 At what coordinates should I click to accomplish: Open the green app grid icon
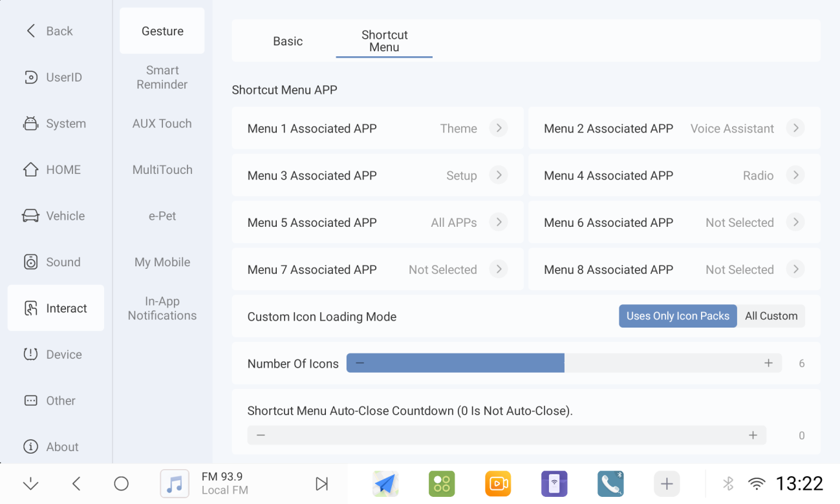click(x=442, y=484)
